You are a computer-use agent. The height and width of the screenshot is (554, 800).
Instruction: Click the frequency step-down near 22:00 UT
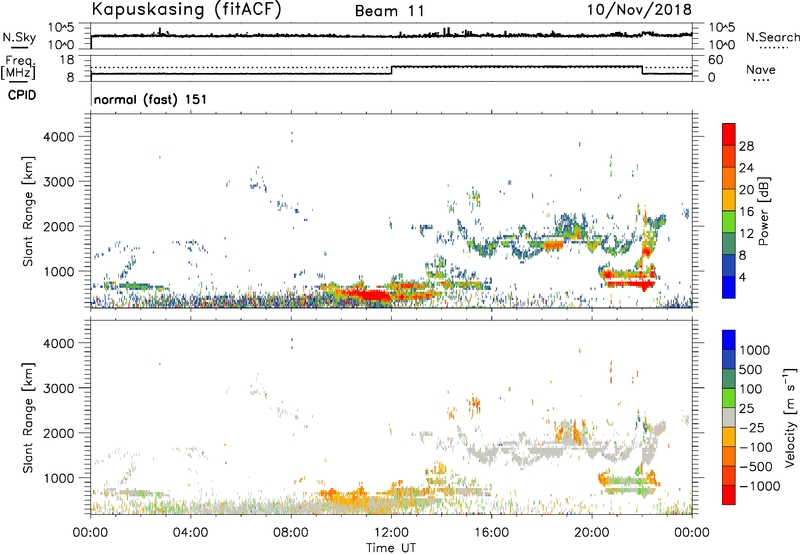642,70
